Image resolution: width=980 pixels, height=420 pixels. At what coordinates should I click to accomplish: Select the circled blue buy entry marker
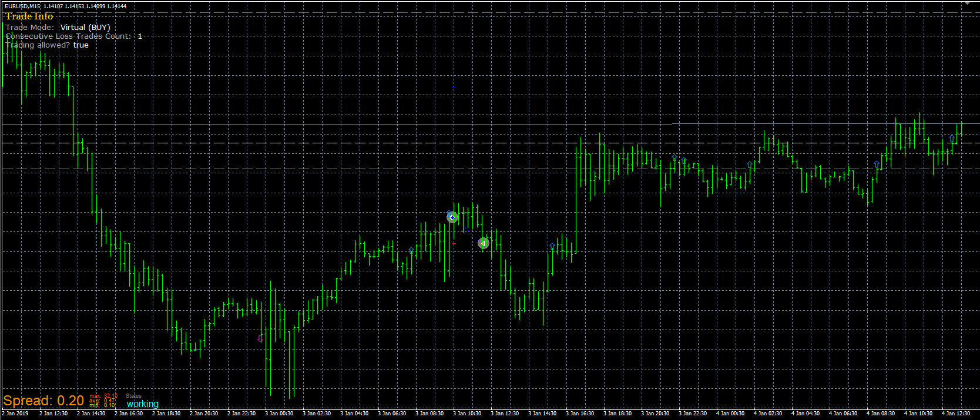coord(452,217)
